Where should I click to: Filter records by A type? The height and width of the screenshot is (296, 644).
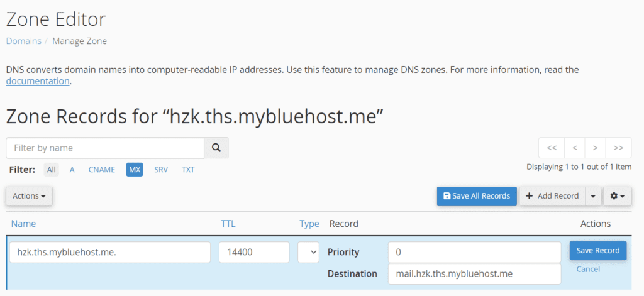click(72, 170)
